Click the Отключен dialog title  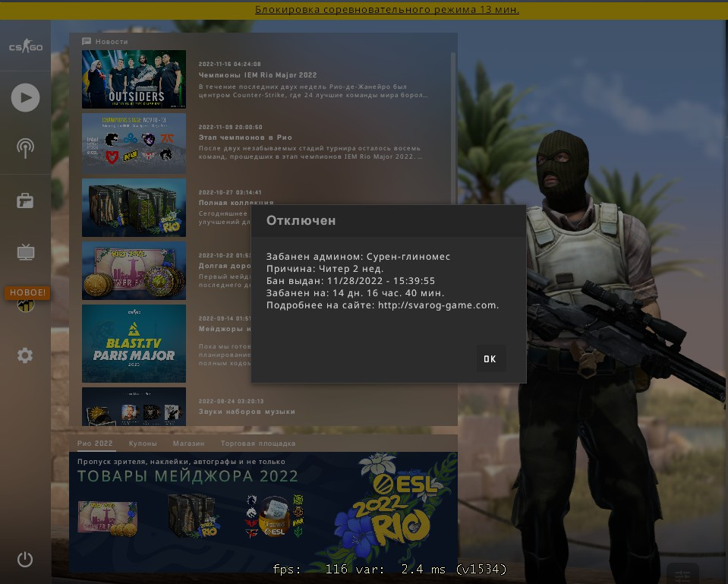coord(301,221)
